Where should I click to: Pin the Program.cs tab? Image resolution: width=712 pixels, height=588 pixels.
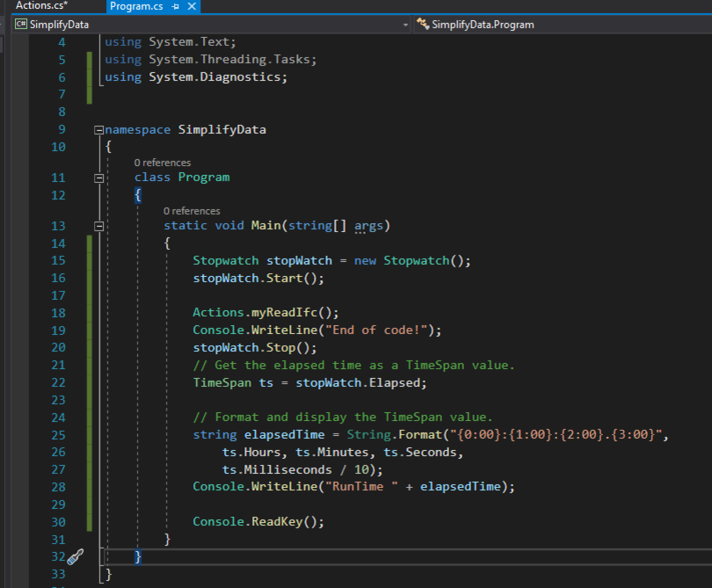[176, 6]
